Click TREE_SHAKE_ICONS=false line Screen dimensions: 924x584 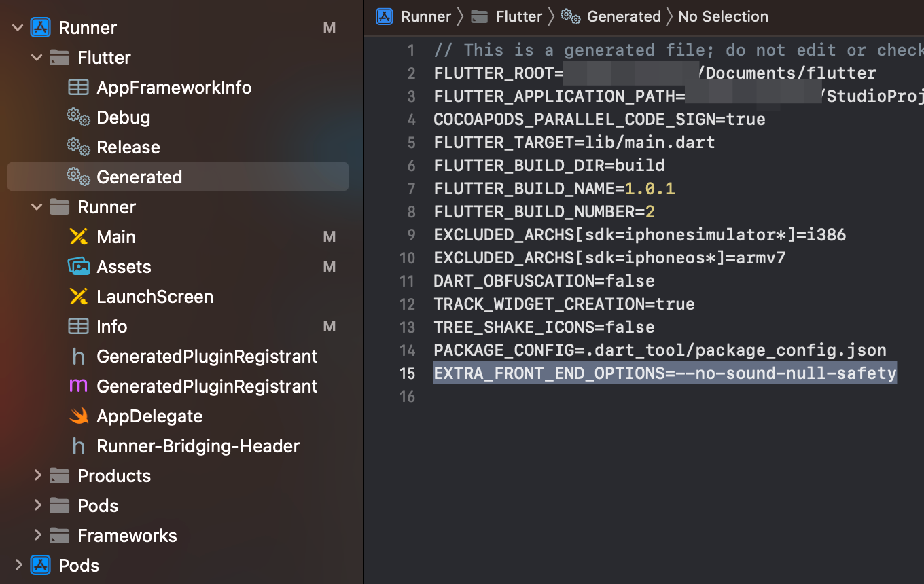click(x=544, y=327)
